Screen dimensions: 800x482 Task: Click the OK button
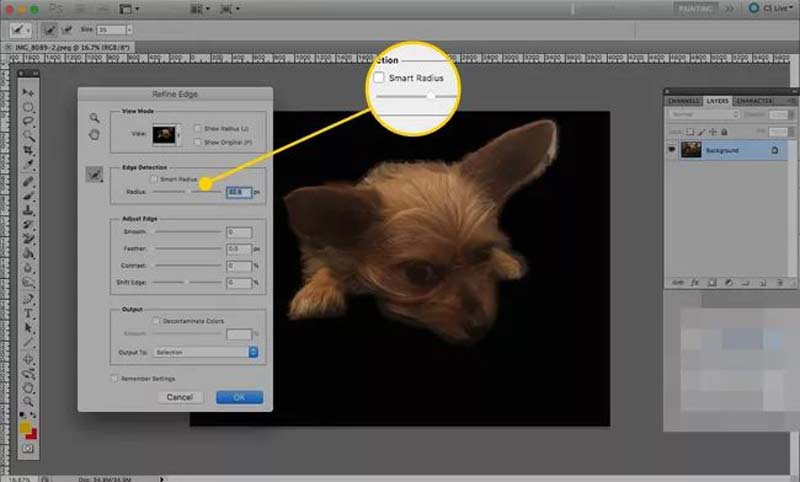(239, 397)
